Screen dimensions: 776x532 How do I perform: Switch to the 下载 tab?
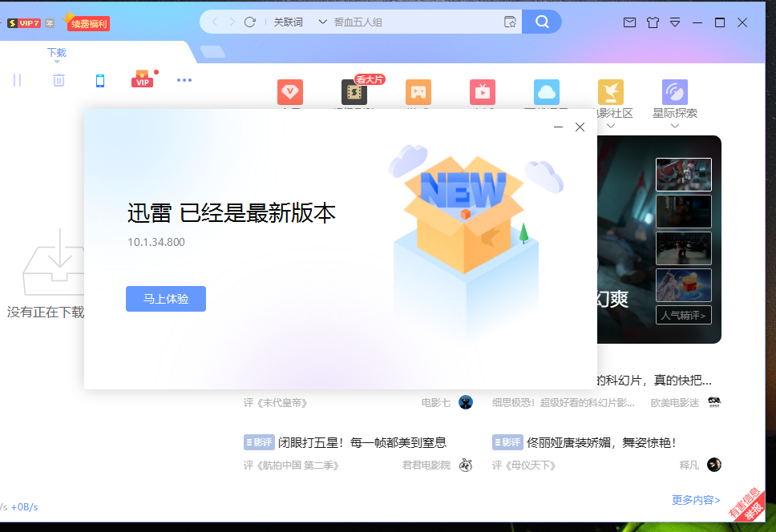point(56,51)
